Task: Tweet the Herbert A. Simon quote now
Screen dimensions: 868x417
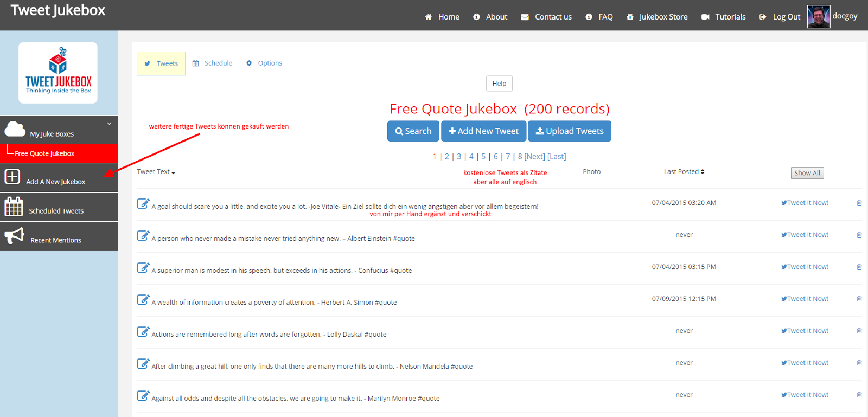Action: [x=805, y=299]
